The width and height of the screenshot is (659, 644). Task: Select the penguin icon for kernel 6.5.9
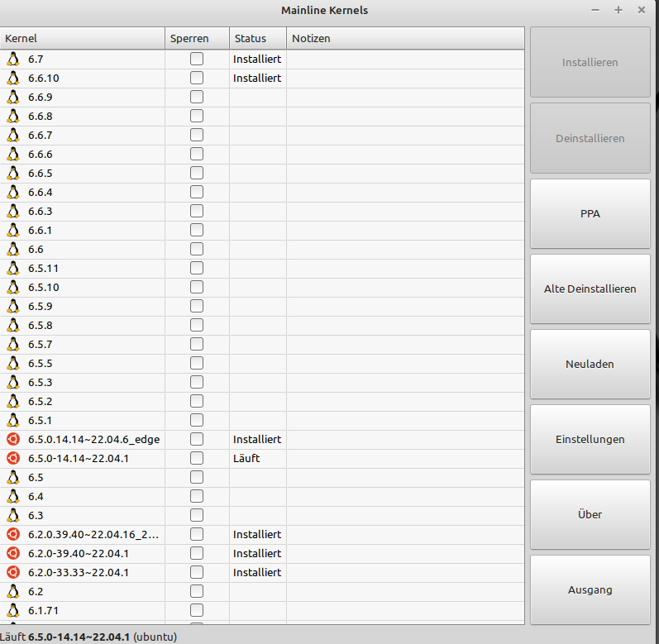(13, 306)
